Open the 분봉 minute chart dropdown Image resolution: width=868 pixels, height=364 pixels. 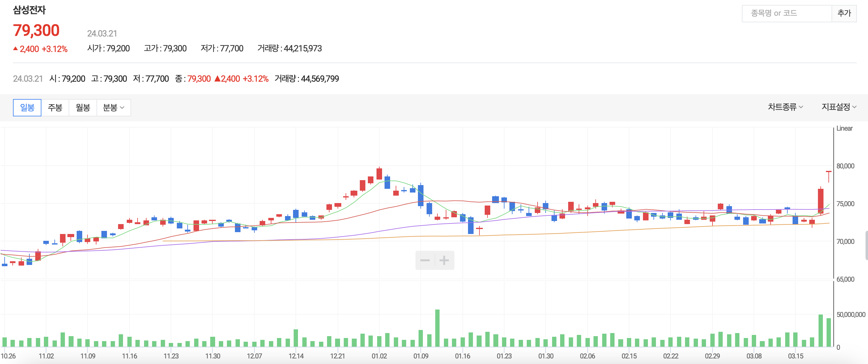tap(113, 108)
